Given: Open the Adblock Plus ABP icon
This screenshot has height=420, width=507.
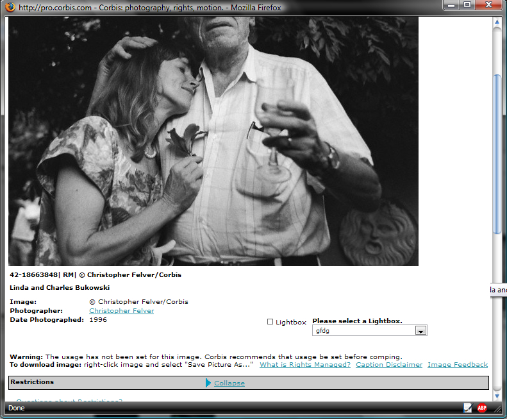Looking at the screenshot, I should point(482,408).
